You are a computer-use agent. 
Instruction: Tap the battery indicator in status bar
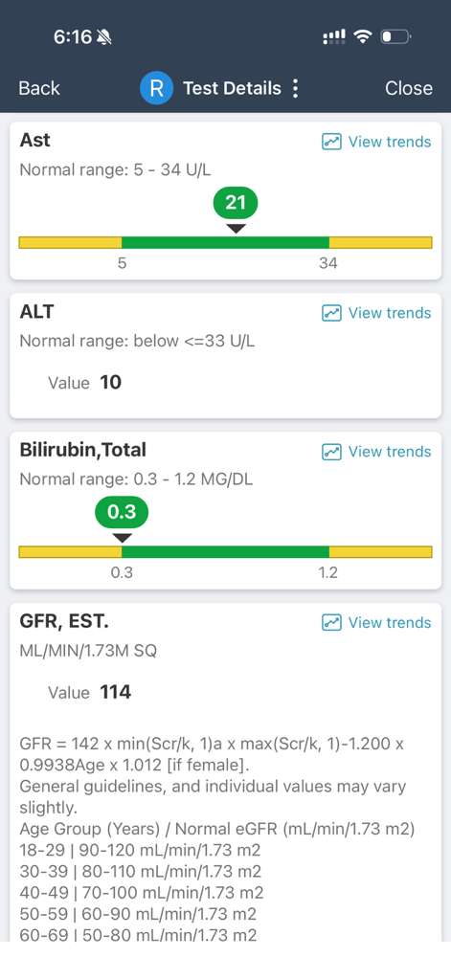pos(395,37)
